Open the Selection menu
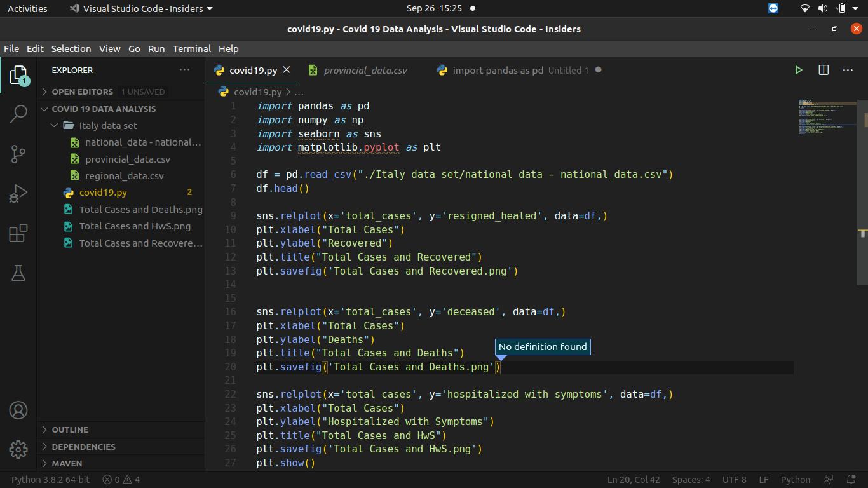The height and width of the screenshot is (488, 868). (71, 49)
